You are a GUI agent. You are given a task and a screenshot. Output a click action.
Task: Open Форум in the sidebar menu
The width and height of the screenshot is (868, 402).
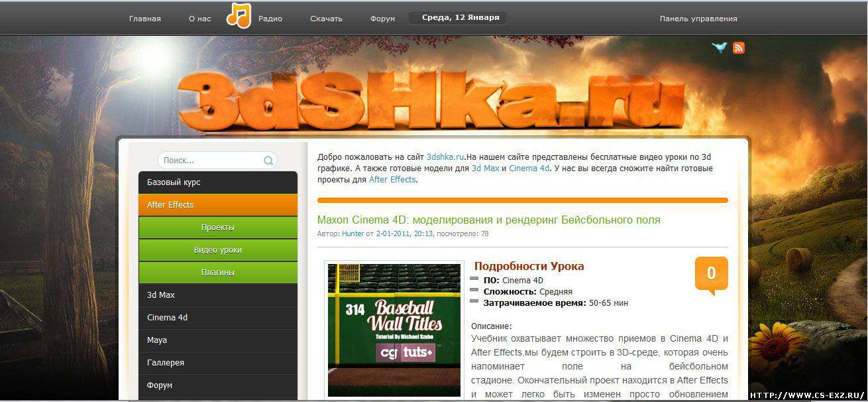click(218, 385)
